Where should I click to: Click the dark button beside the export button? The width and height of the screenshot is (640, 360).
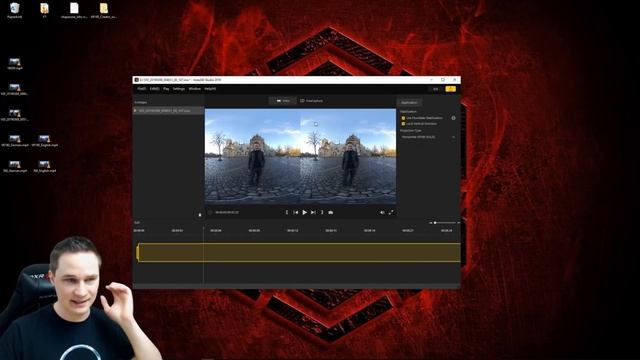pos(436,89)
